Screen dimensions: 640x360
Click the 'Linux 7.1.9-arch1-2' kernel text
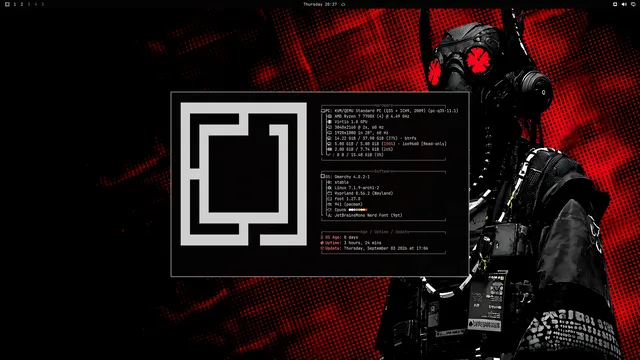coord(357,188)
